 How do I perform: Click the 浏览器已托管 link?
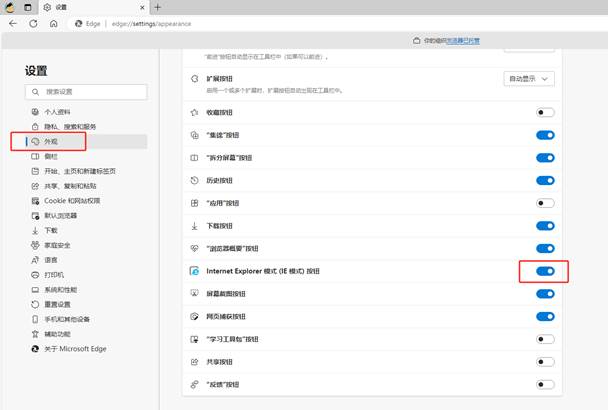click(462, 41)
